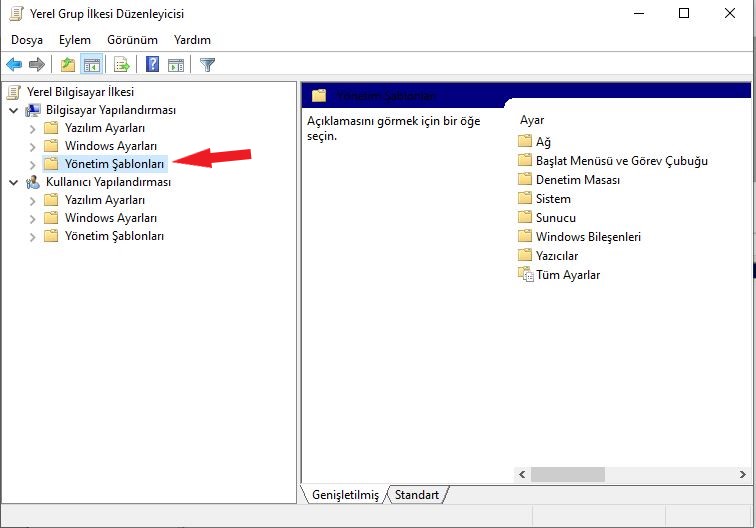Viewport: 756px width, 528px height.
Task: Switch to the Standart tab
Action: [417, 495]
